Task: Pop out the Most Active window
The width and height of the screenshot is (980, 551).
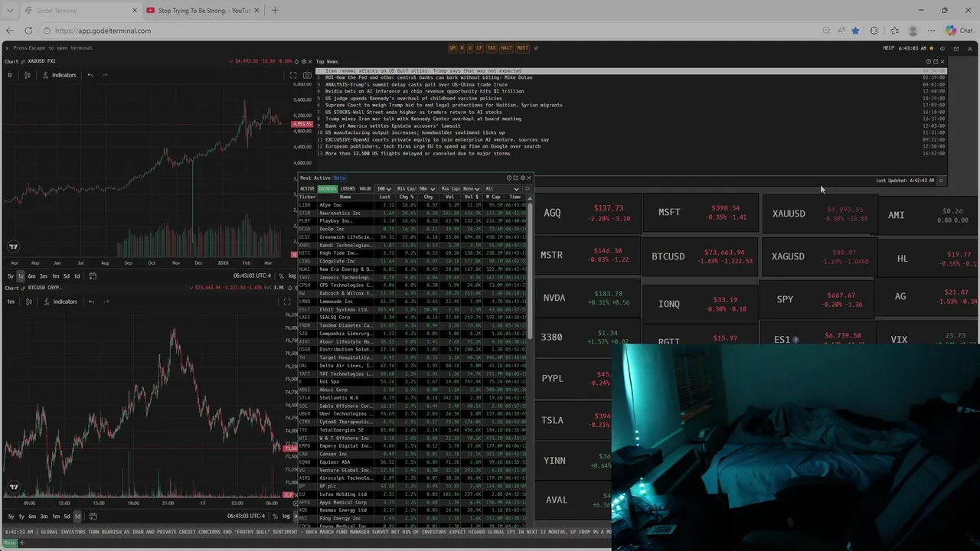Action: (515, 178)
